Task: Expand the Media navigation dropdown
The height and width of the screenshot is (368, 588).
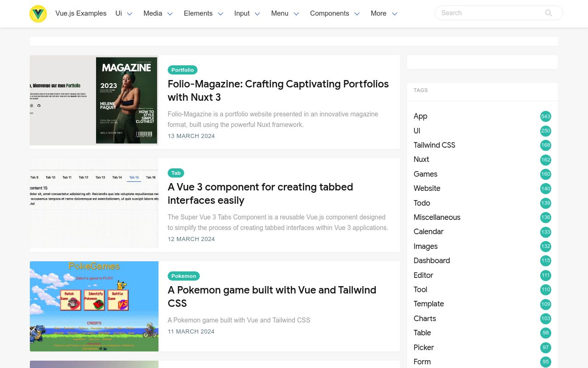Action: [158, 13]
